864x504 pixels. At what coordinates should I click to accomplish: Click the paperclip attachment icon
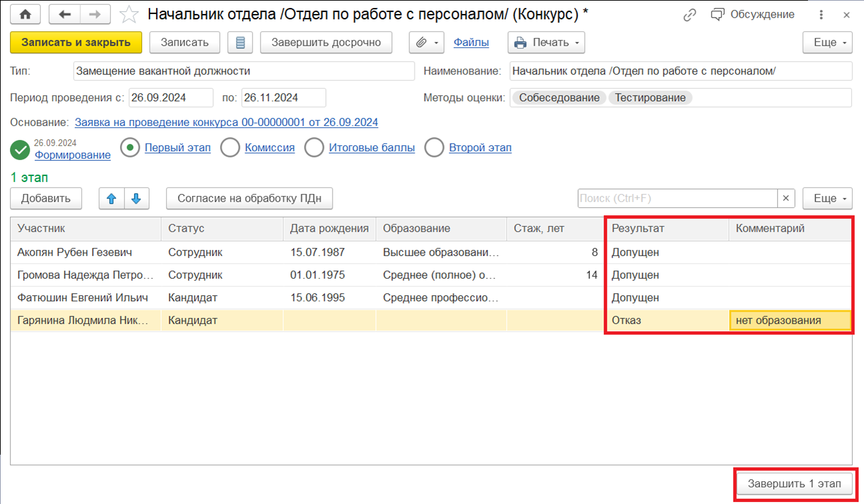[421, 43]
